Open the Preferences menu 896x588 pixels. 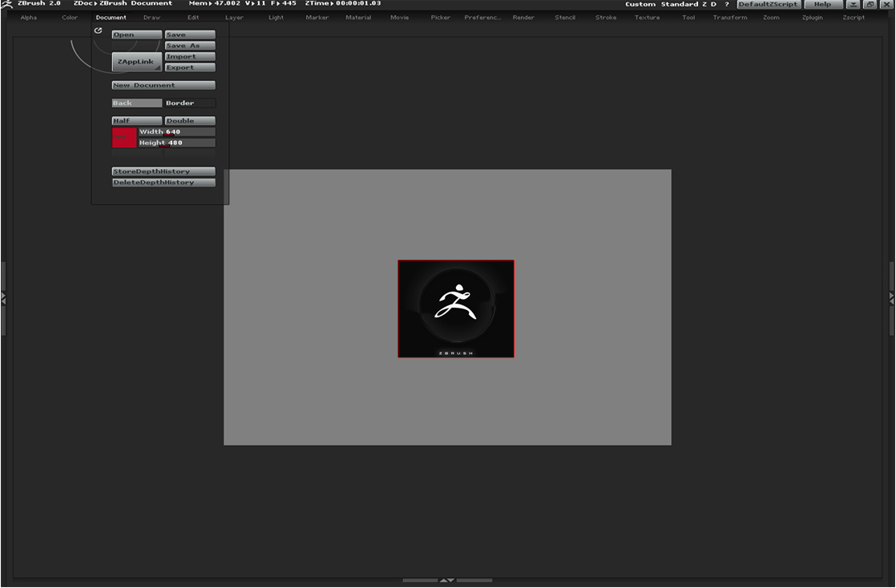click(x=482, y=18)
